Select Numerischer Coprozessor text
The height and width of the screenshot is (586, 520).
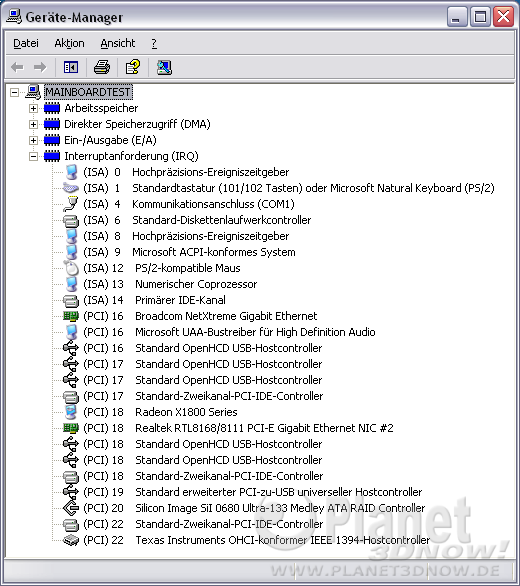(x=196, y=284)
